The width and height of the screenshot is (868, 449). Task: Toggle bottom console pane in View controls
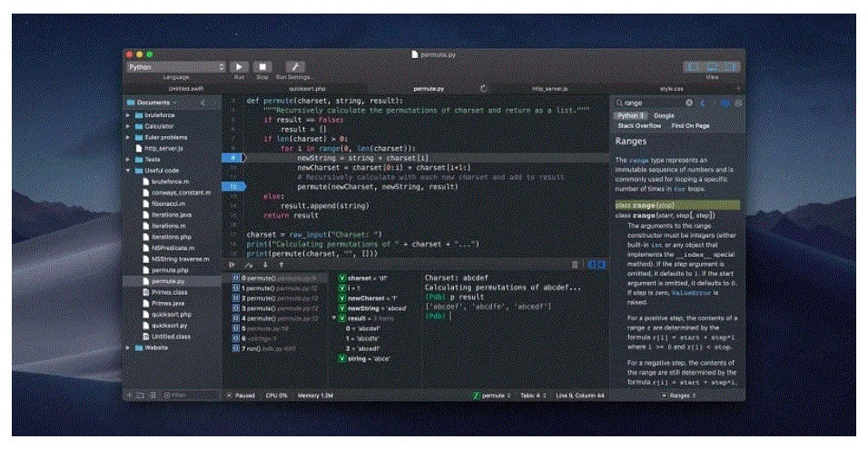click(711, 67)
